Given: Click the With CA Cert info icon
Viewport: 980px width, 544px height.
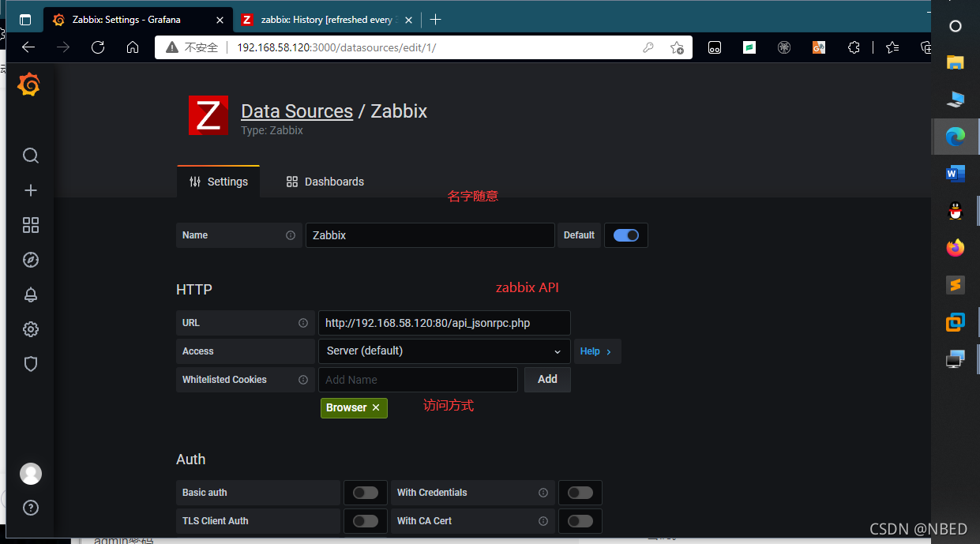Looking at the screenshot, I should pyautogui.click(x=543, y=521).
